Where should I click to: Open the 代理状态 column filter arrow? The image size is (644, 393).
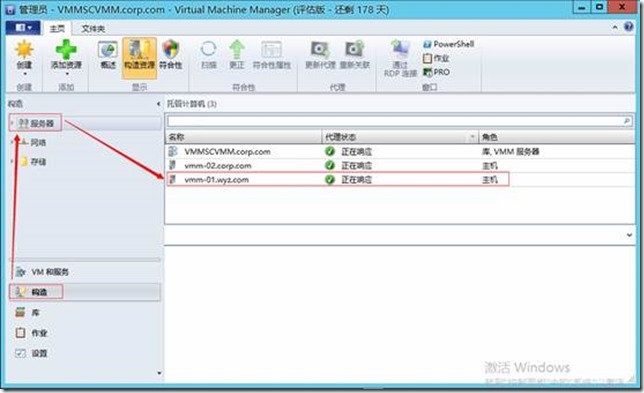[473, 137]
